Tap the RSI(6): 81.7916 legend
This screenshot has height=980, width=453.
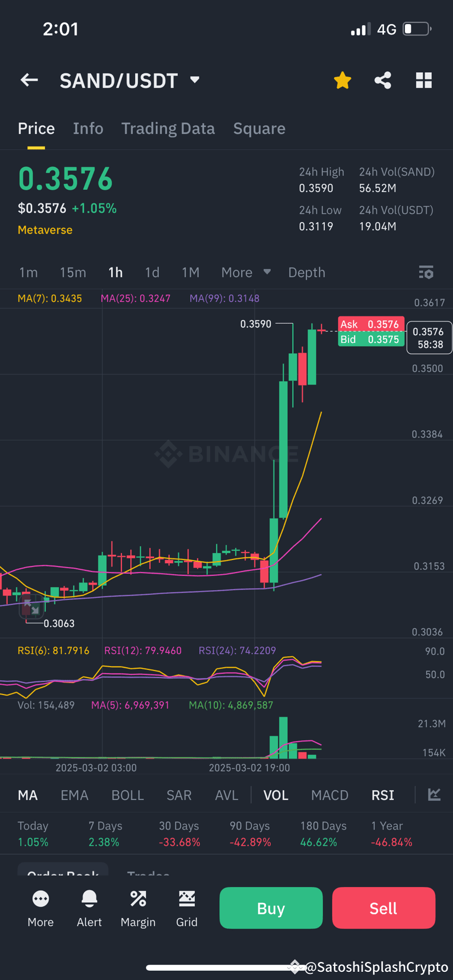[53, 651]
